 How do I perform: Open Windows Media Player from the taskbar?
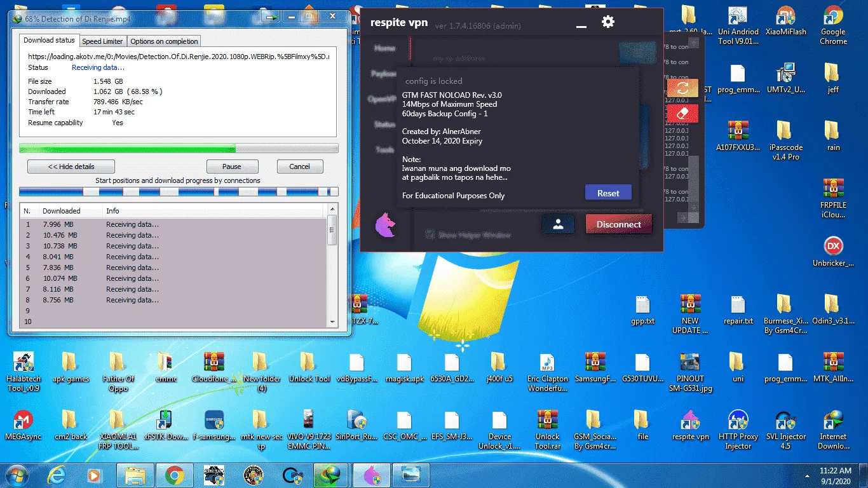pyautogui.click(x=94, y=475)
